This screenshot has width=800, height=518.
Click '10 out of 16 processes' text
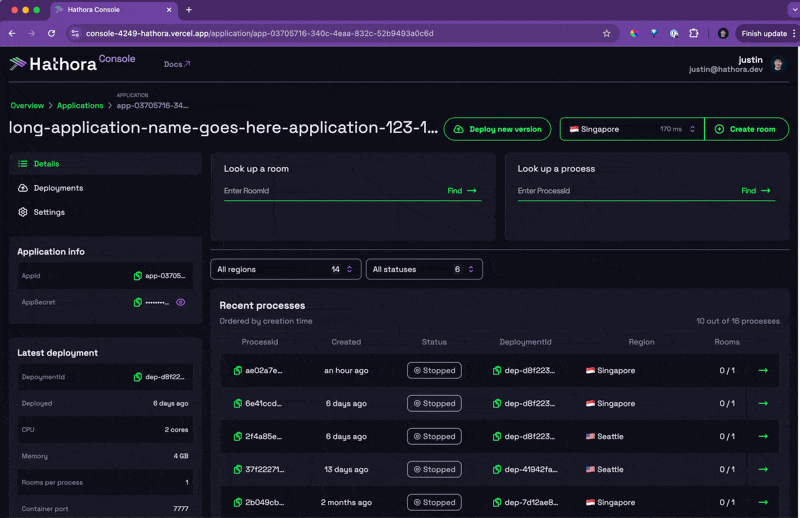(738, 321)
